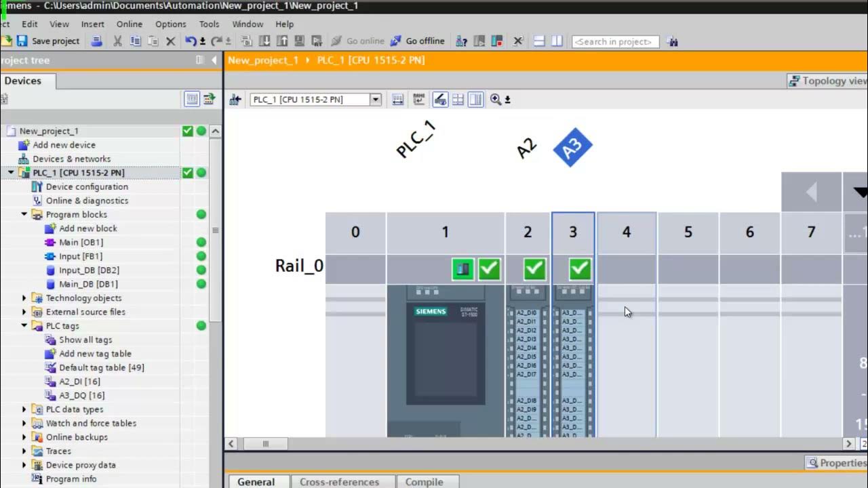Screen dimensions: 868x488
Task: Switch to the Compile tab
Action: point(425,482)
